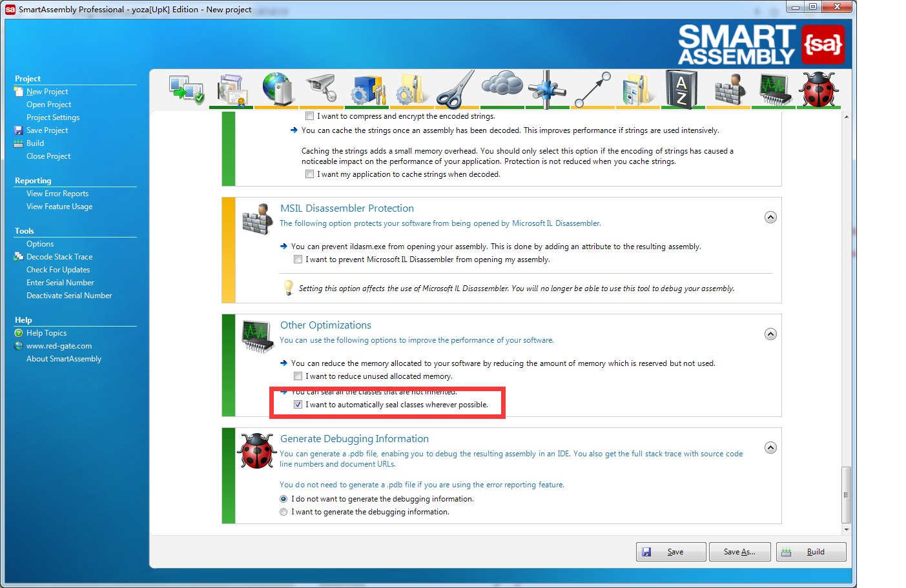This screenshot has height=588, width=906.
Task: Open the crossed pipes toolbar icon
Action: coord(546,89)
